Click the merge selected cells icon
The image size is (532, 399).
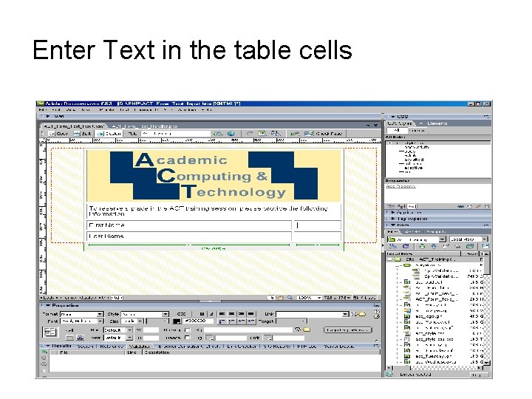tap(69, 338)
